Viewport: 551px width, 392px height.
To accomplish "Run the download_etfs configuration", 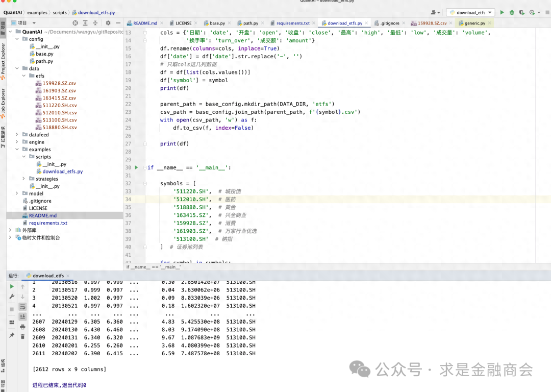I will tap(502, 12).
